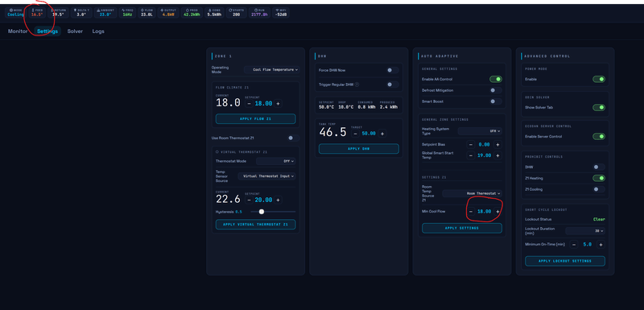
Task: Click the Apply Lockout Settings button
Action: (565, 261)
